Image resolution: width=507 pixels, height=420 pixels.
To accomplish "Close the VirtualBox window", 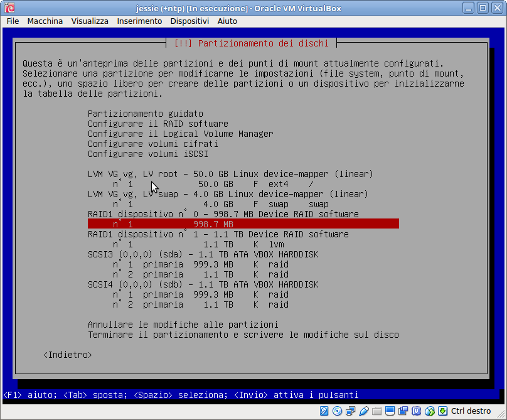I will 498,8.
